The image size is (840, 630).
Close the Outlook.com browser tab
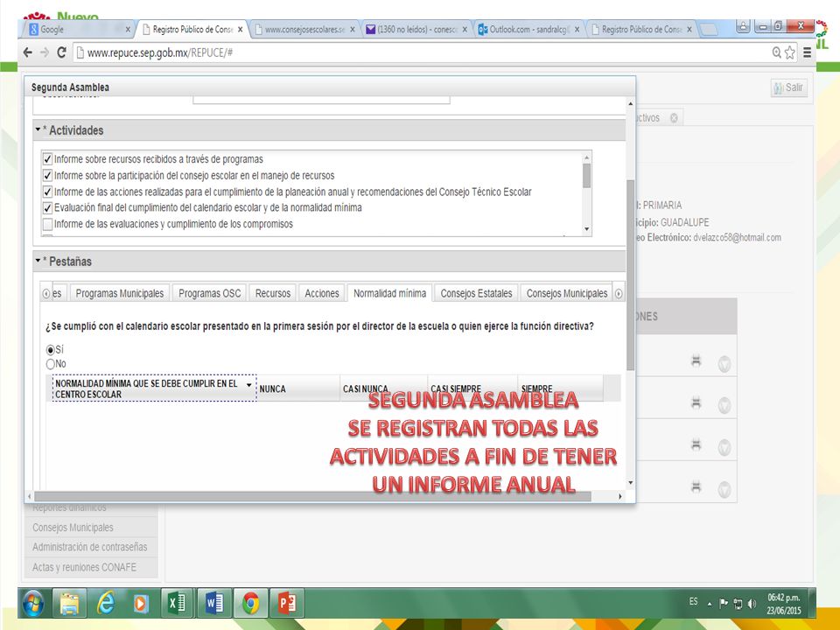click(577, 30)
